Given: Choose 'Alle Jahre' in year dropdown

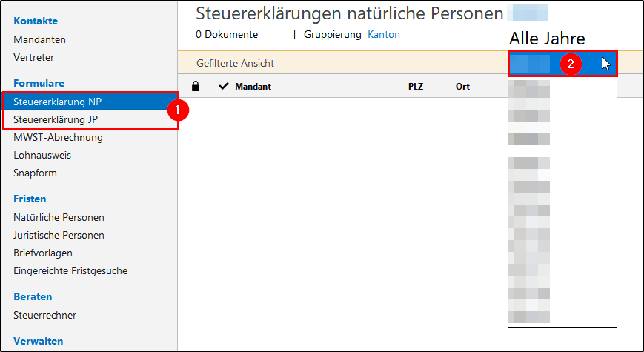Looking at the screenshot, I should point(547,39).
